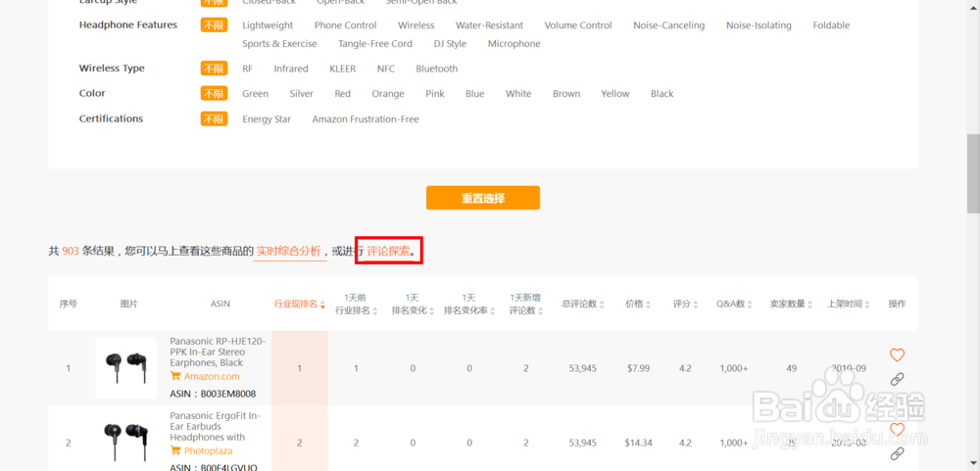Image resolution: width=980 pixels, height=471 pixels.
Task: Filter by Volume Control feature
Action: (x=578, y=25)
